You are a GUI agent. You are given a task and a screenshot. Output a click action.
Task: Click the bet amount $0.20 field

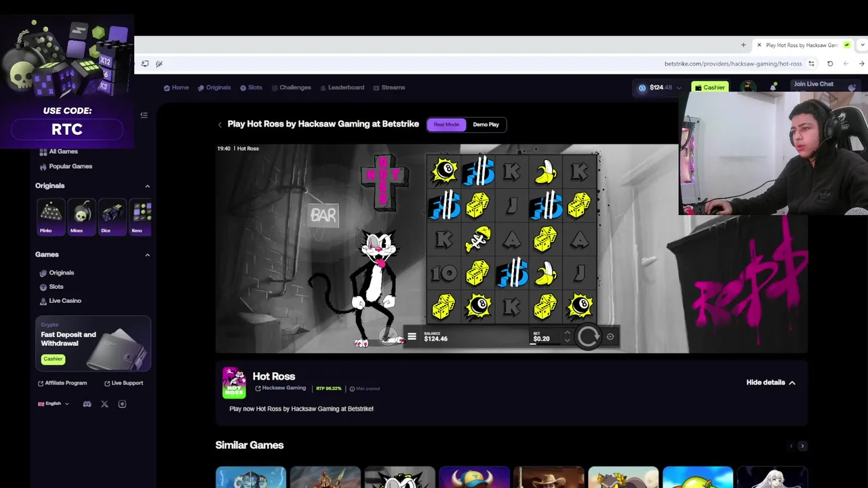(546, 337)
